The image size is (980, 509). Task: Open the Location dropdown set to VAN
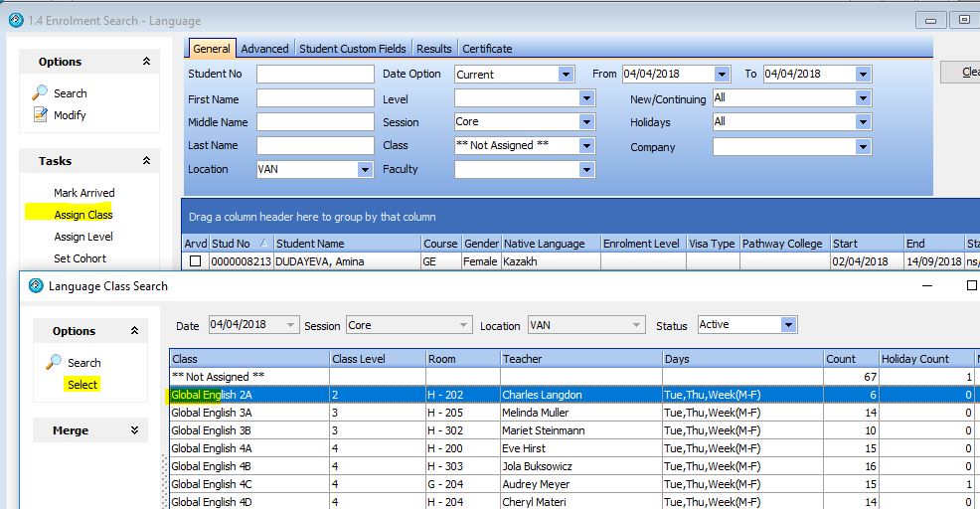(365, 170)
